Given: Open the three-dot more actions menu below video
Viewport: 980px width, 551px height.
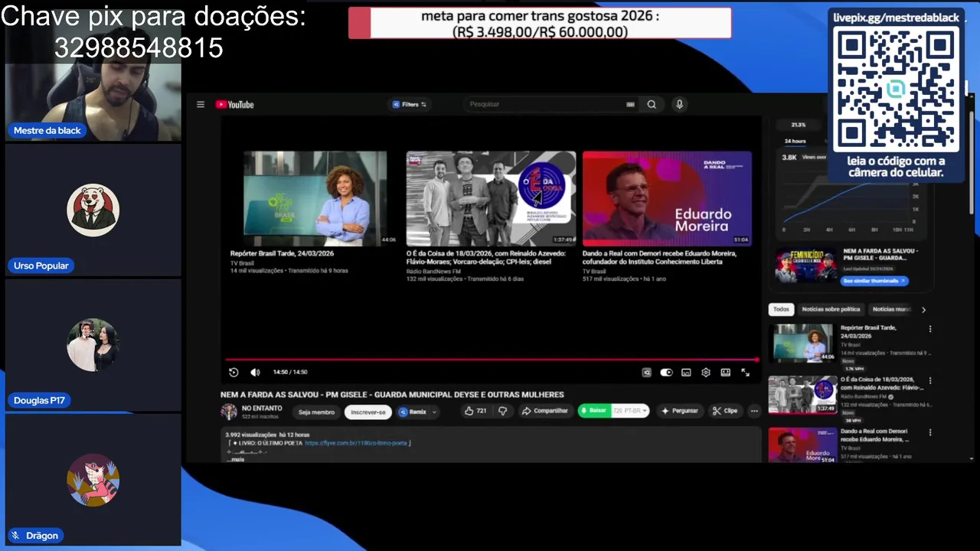Looking at the screenshot, I should tap(754, 411).
